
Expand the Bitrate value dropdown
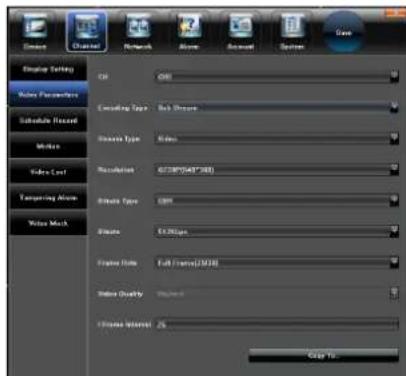(x=394, y=231)
